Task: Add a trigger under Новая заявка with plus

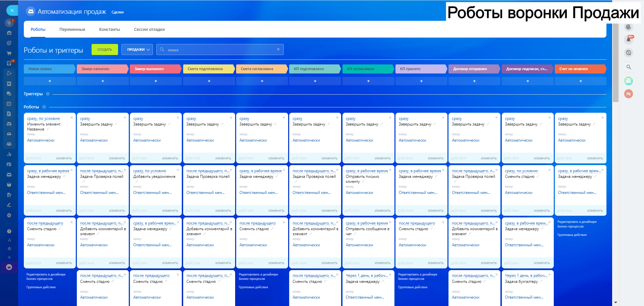Action: (50, 81)
